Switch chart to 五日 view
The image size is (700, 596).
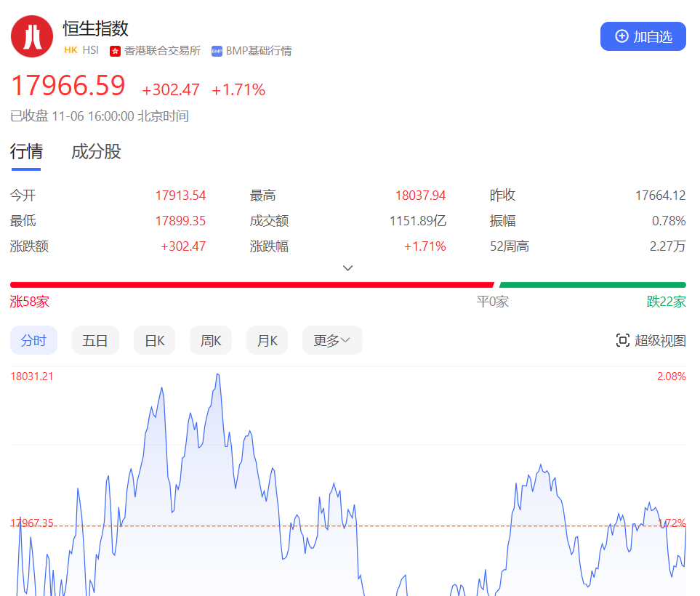pos(95,340)
